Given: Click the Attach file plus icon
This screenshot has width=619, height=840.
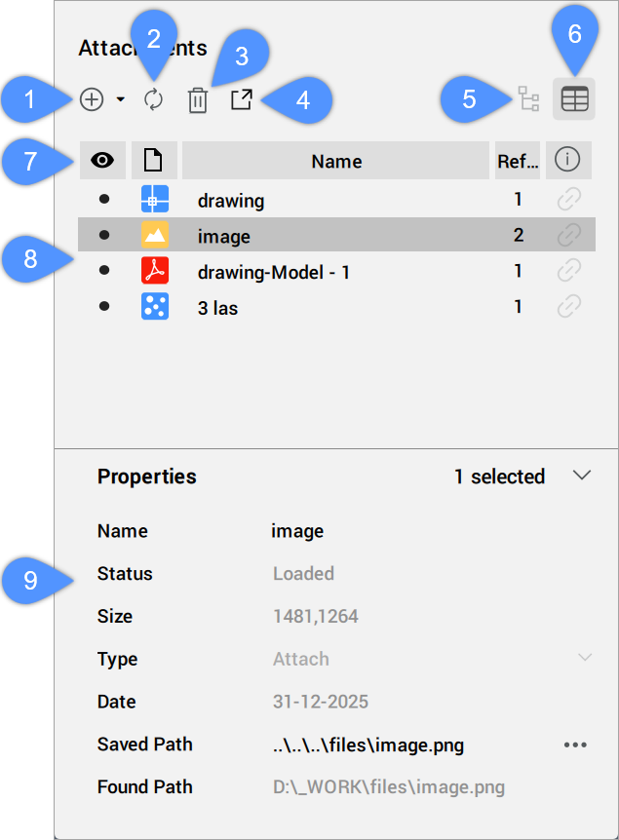Looking at the screenshot, I should click(92, 99).
